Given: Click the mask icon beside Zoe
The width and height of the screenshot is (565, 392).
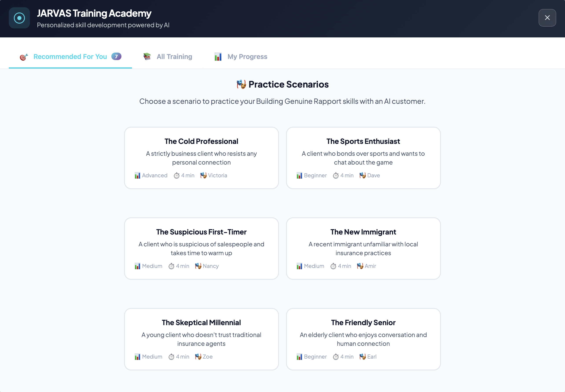Looking at the screenshot, I should pyautogui.click(x=198, y=357).
